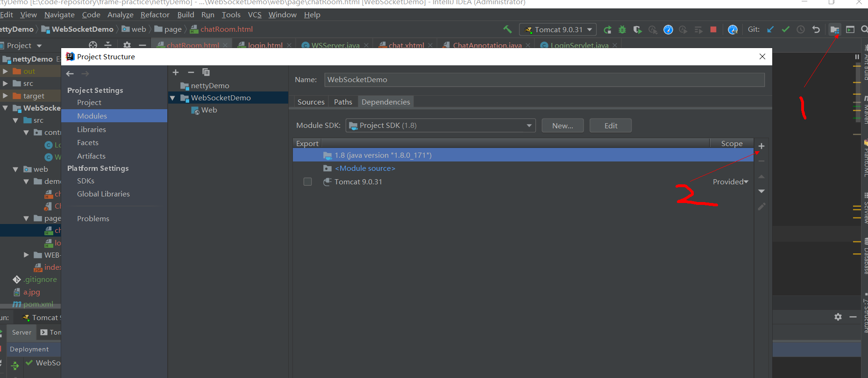Run with coverage shield icon

click(x=637, y=30)
